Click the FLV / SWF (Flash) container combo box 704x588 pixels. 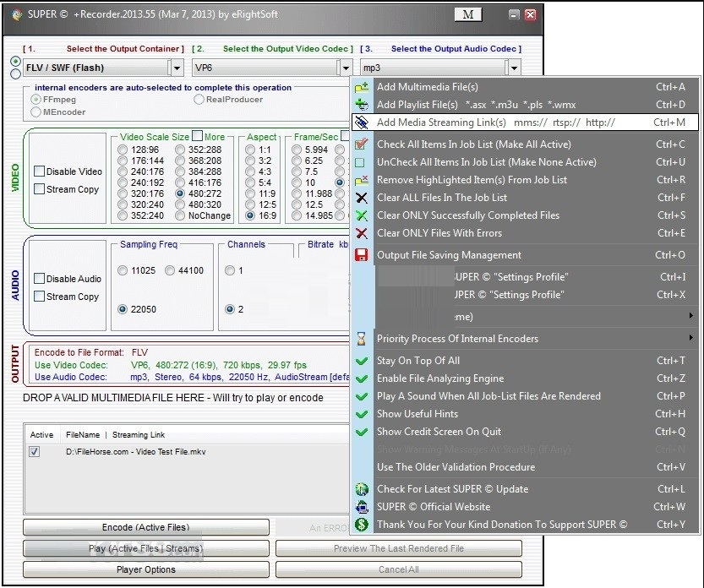(103, 68)
